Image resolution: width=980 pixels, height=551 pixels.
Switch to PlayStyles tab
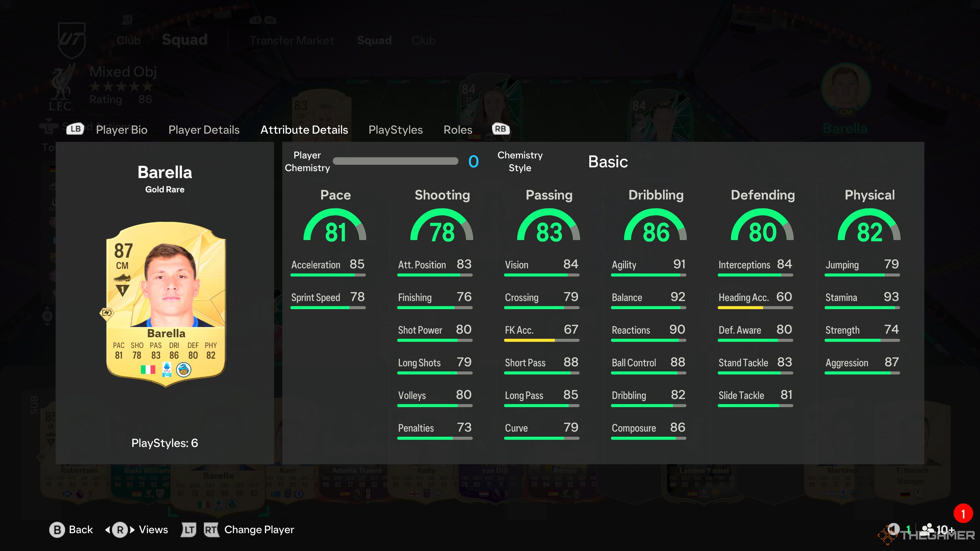[396, 129]
